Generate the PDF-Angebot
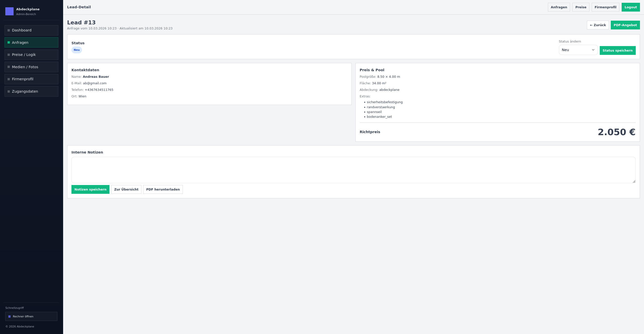 pyautogui.click(x=625, y=25)
